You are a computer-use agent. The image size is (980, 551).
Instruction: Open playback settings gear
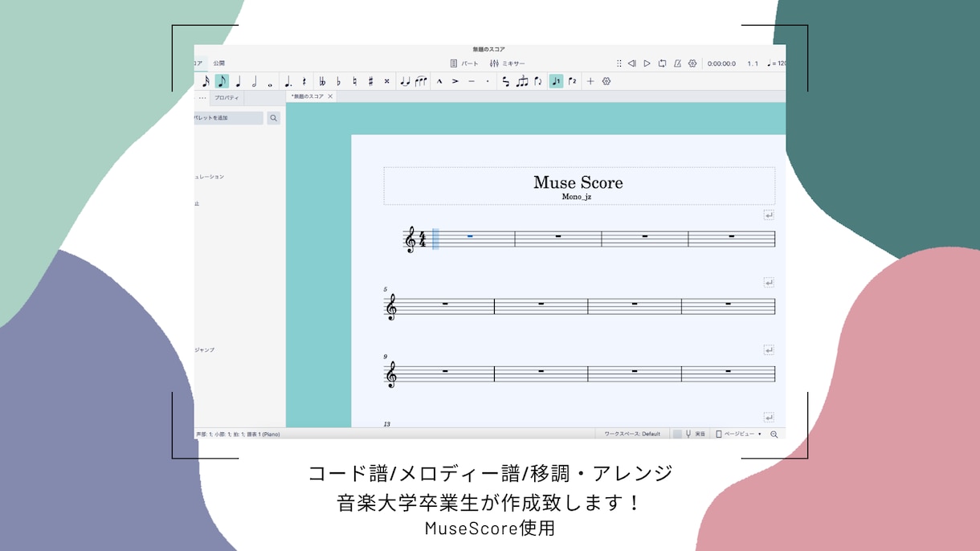(x=692, y=63)
